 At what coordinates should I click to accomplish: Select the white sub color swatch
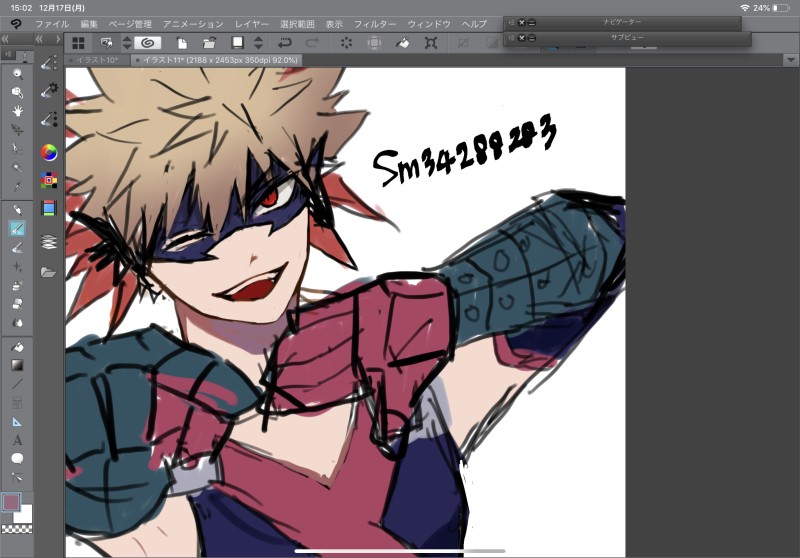[x=24, y=515]
